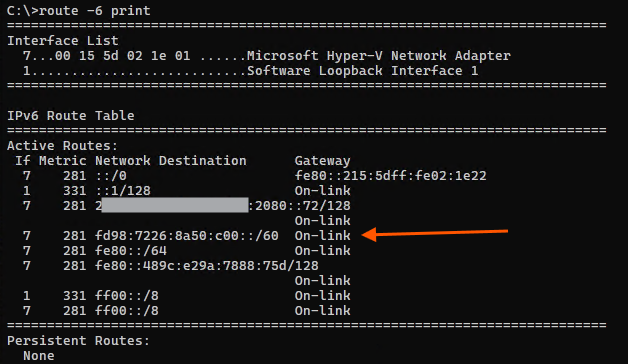
Task: Click the 'Gateway' column header
Action: [x=322, y=161]
